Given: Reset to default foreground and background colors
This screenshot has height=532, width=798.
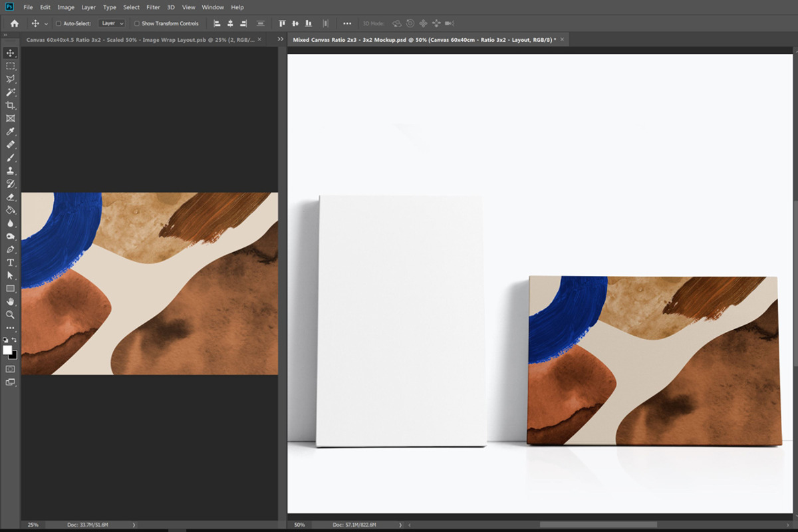Looking at the screenshot, I should point(6,340).
